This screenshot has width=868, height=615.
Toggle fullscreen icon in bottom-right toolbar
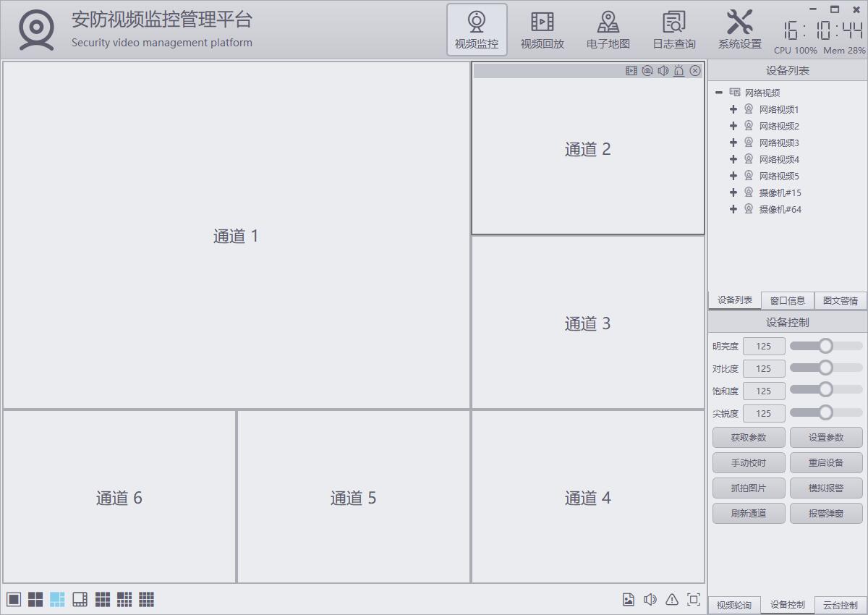[693, 599]
